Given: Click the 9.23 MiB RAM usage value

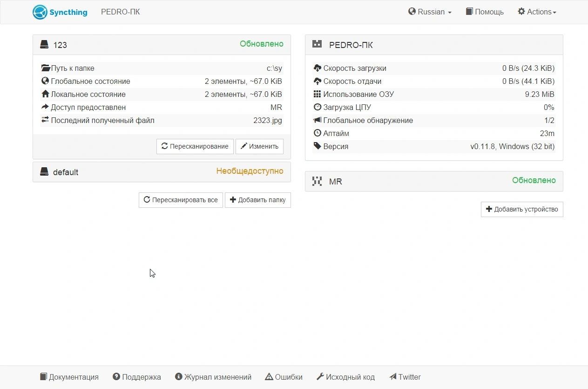Looking at the screenshot, I should (x=540, y=94).
